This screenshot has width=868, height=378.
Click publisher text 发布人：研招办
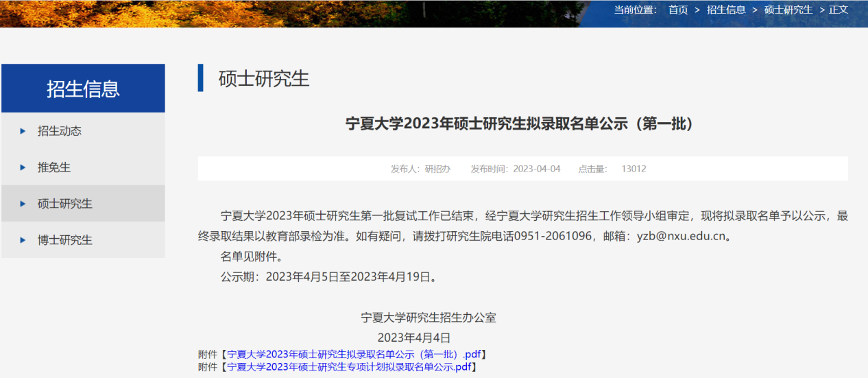[x=421, y=169]
